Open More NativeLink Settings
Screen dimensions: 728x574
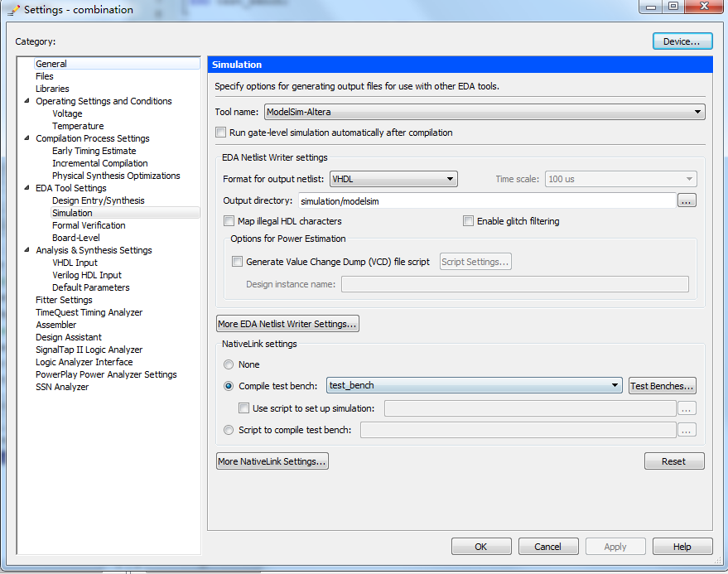point(272,461)
